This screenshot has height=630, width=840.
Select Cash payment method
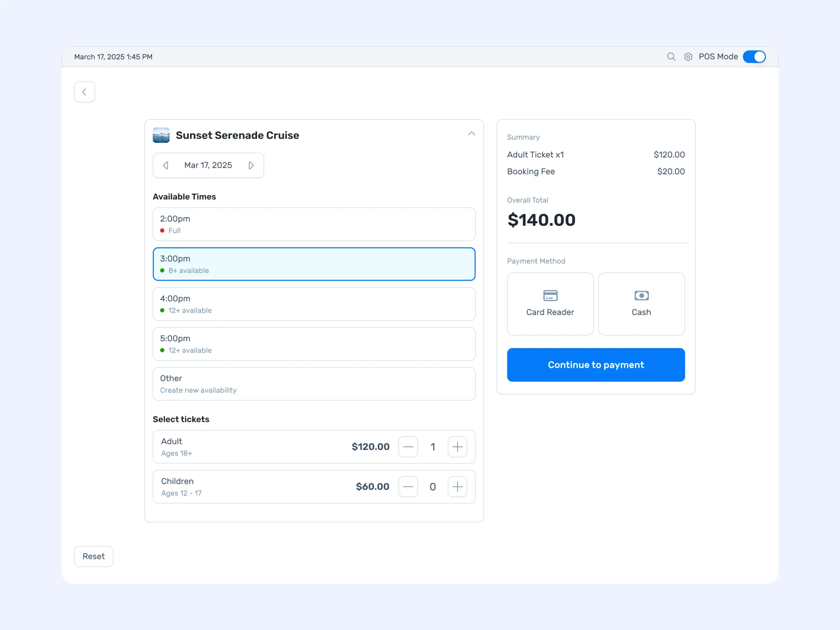click(641, 304)
